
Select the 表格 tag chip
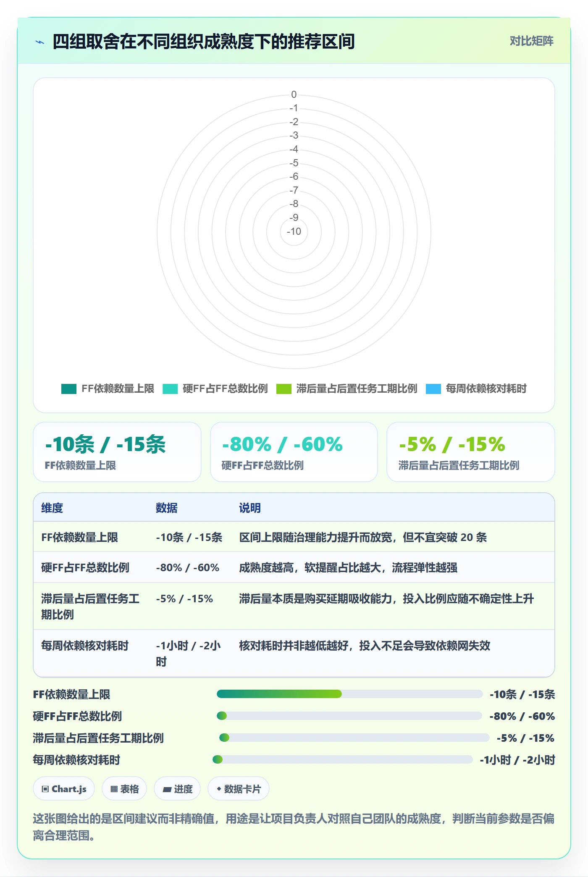coord(124,789)
